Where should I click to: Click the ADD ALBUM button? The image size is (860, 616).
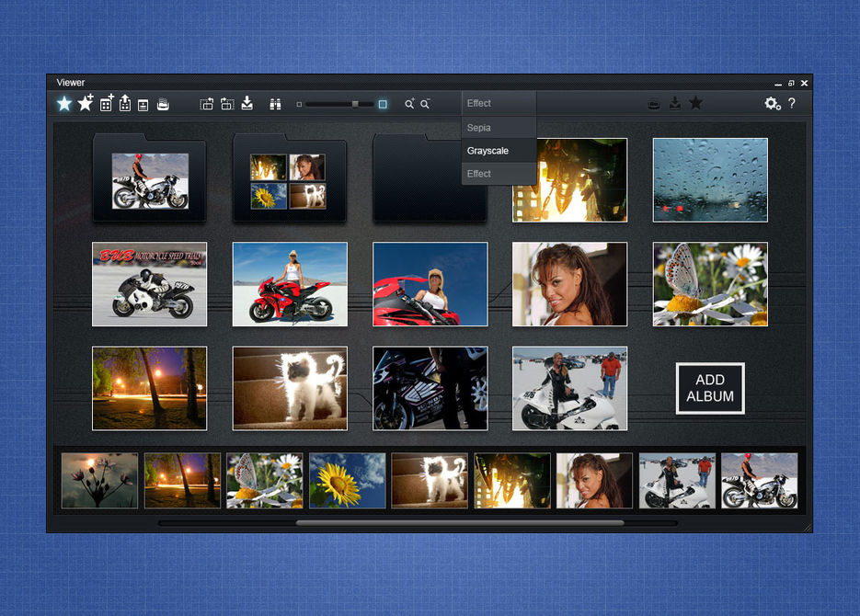(x=710, y=388)
